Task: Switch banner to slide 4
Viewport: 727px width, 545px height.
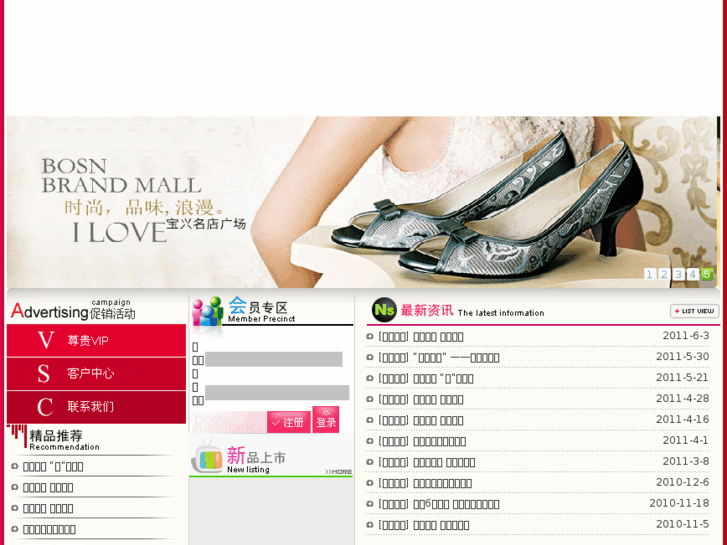Action: pos(693,274)
